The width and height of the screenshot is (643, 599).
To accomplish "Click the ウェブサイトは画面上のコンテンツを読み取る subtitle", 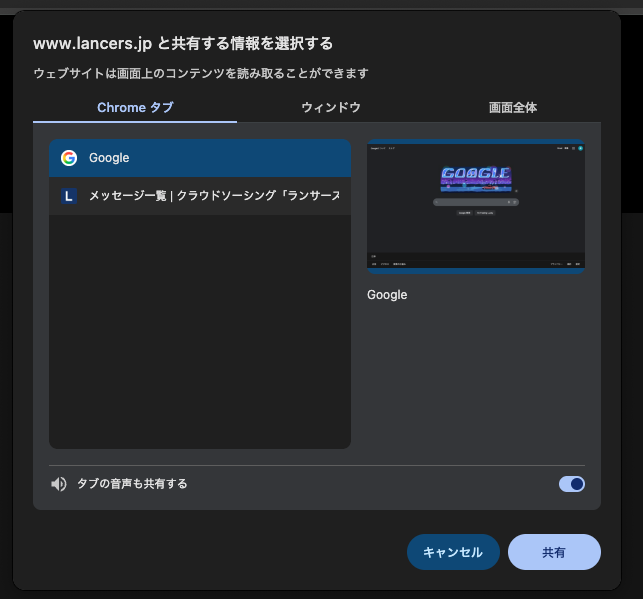I will (201, 73).
